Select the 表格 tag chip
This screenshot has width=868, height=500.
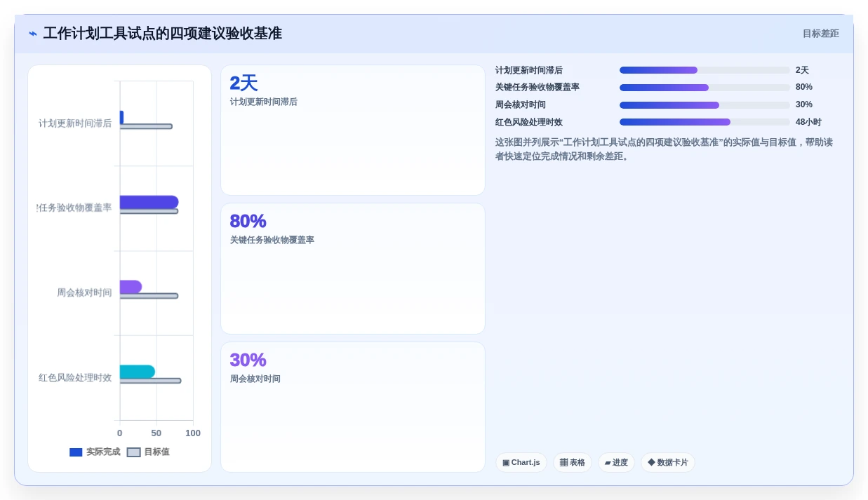[573, 463]
